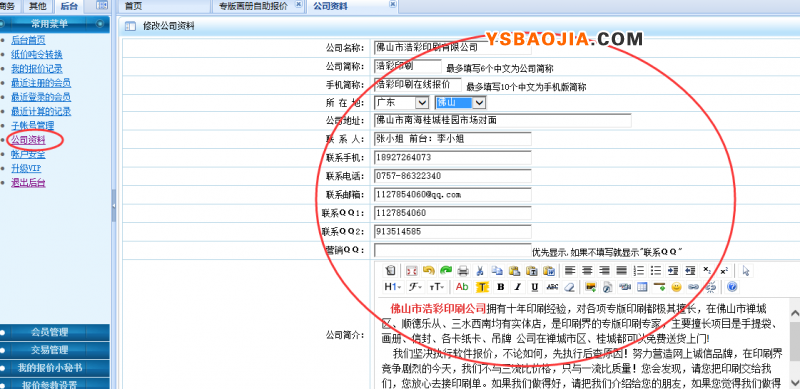The height and width of the screenshot is (389, 800).
Task: Apply italic formatting with the I icon
Action: pyautogui.click(x=517, y=287)
